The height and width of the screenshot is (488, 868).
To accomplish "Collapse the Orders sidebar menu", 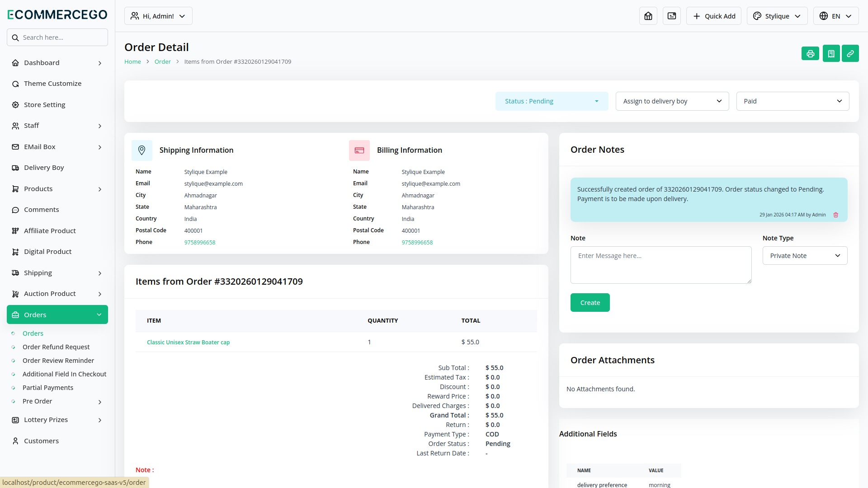I will [57, 315].
